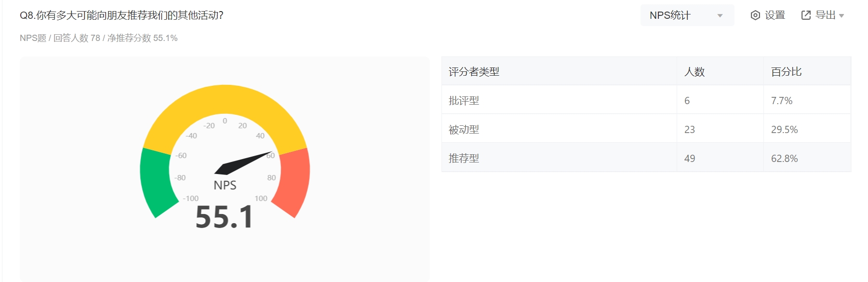Click the dropdown arrow in NPS统计 selector
Screen dimensions: 868x282
point(720,16)
